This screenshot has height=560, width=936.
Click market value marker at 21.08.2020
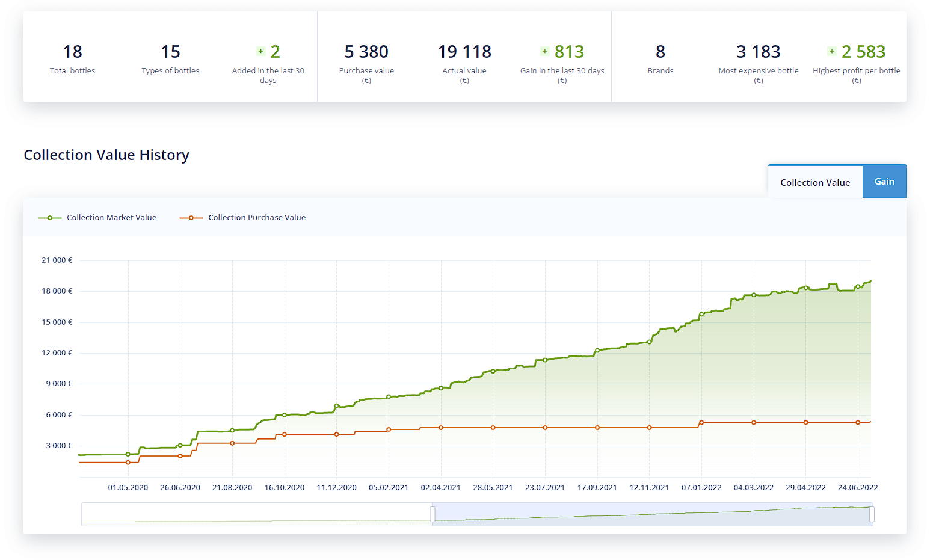point(232,431)
